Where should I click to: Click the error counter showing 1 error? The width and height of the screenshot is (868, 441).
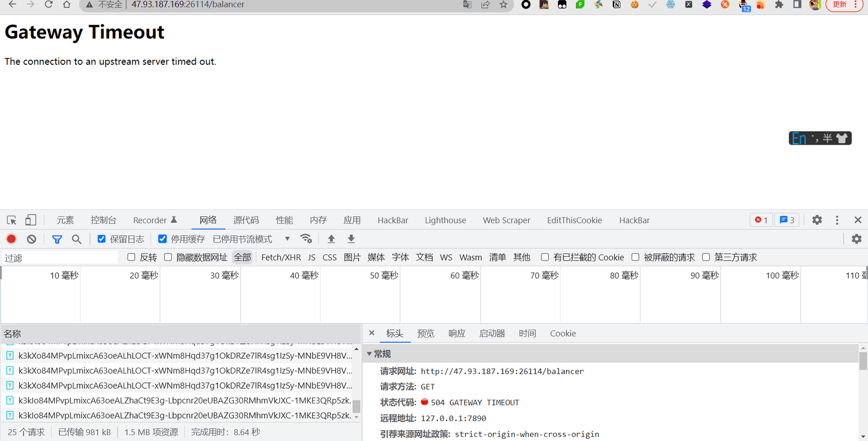(761, 220)
